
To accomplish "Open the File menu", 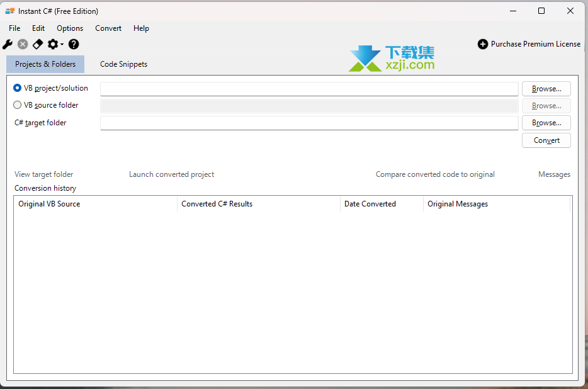I will [x=14, y=28].
